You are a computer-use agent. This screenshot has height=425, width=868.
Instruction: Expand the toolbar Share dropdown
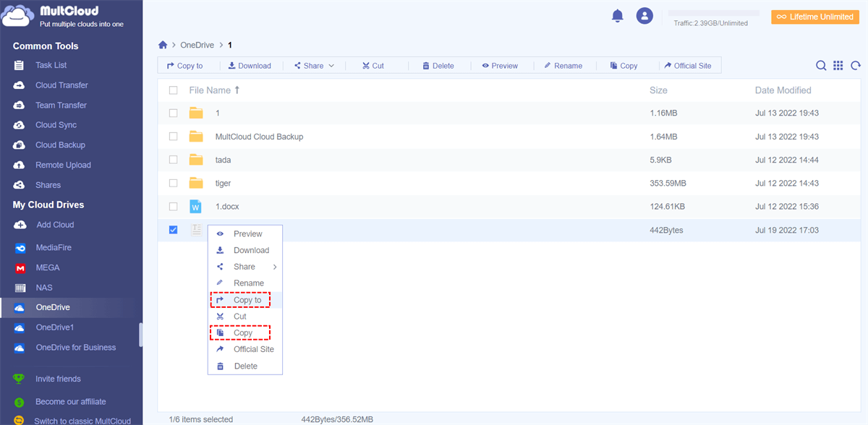point(331,66)
